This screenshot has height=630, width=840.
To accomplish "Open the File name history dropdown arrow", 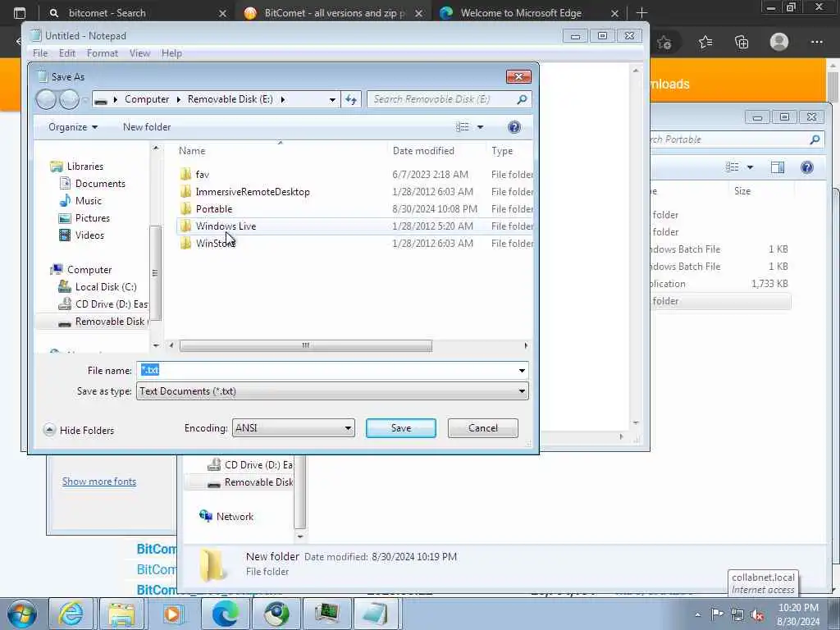I will pos(522,370).
